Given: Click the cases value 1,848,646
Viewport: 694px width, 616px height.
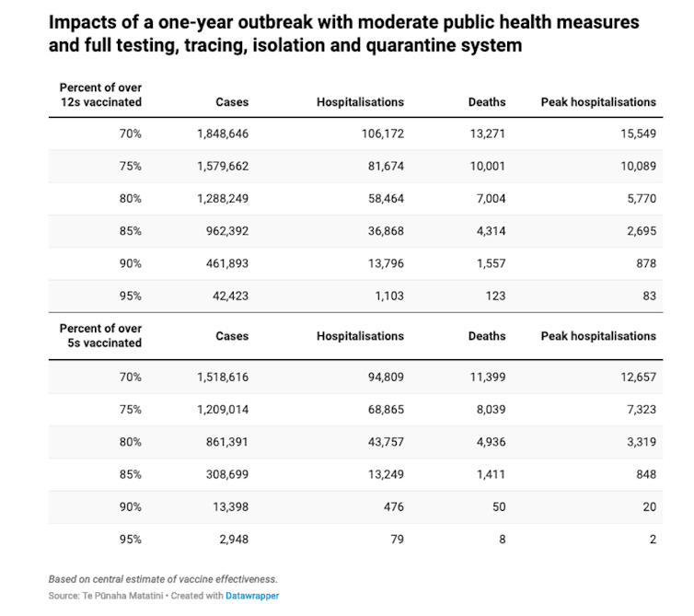Looking at the screenshot, I should [222, 134].
